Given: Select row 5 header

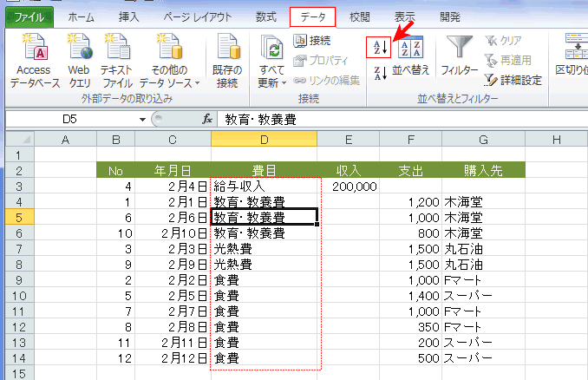Looking at the screenshot, I should point(19,218).
